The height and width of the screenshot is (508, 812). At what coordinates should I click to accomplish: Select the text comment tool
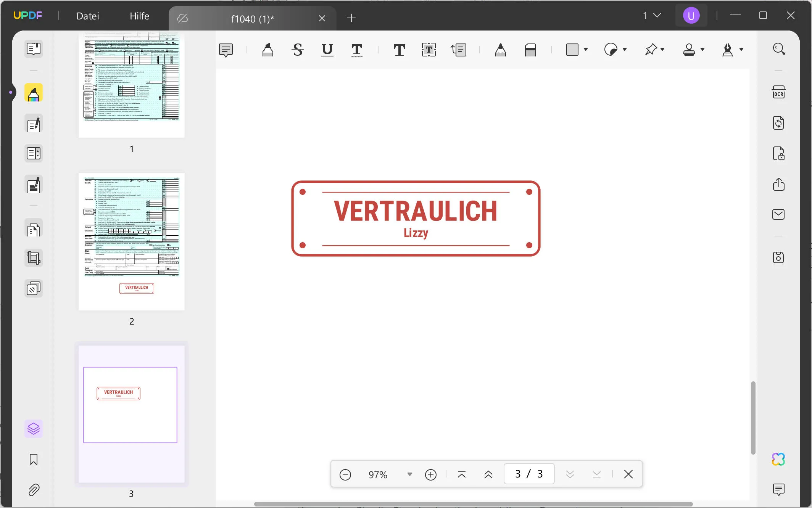click(x=399, y=50)
